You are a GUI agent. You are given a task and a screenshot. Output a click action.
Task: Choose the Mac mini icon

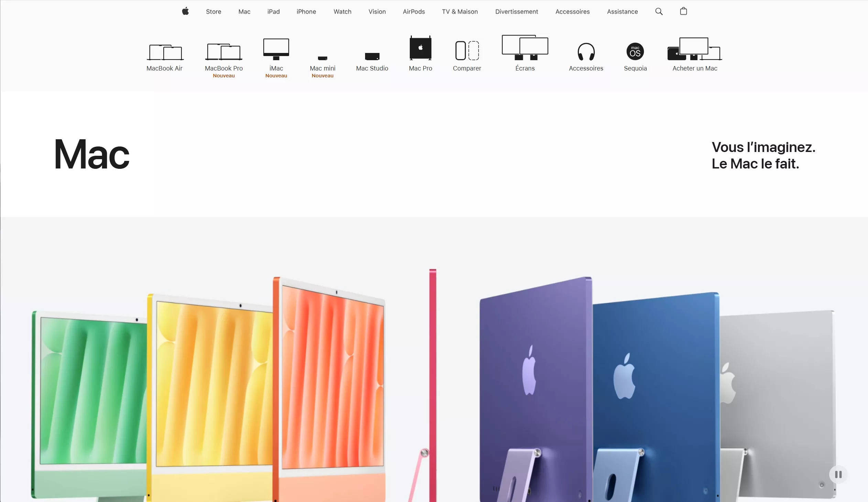[x=322, y=58]
